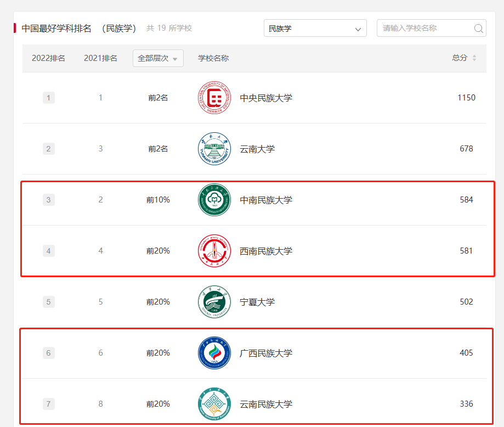Image resolution: width=504 pixels, height=427 pixels.
Task: Click 2021 rank 3 in 云南大学 row
Action: click(100, 149)
